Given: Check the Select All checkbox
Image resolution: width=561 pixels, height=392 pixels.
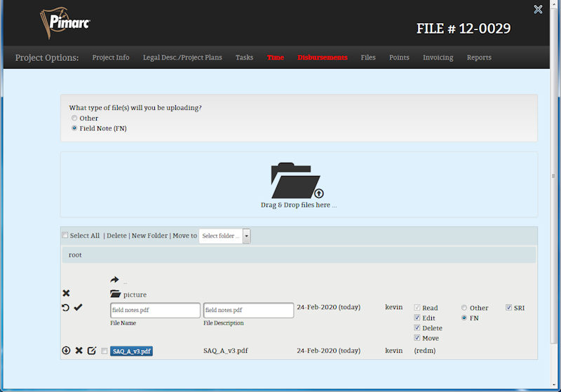Looking at the screenshot, I should [65, 235].
